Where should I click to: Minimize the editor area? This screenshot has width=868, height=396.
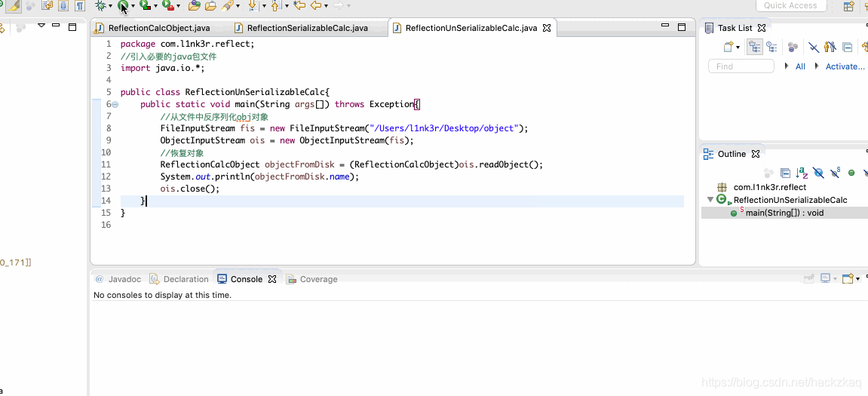coord(665,26)
